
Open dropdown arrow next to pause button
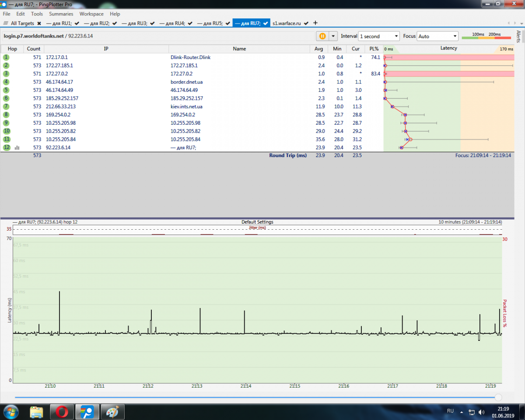tap(333, 36)
